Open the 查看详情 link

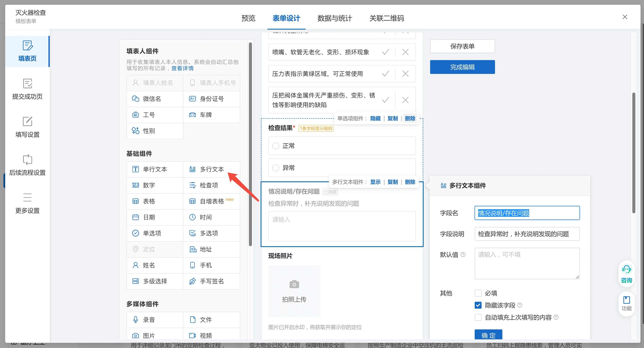(182, 68)
